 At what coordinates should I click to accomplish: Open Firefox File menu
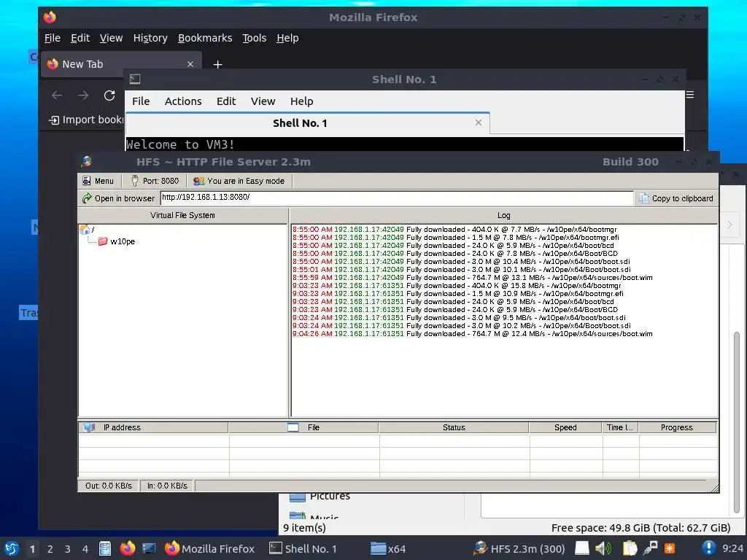point(52,38)
